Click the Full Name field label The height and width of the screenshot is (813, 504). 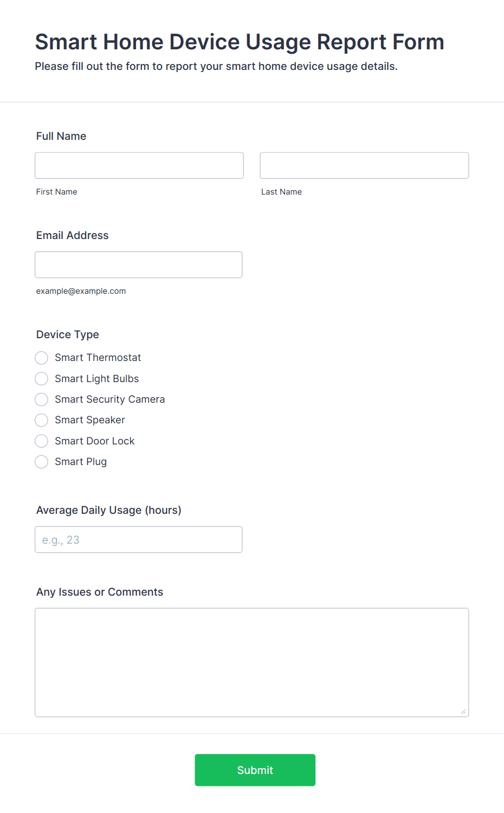click(x=61, y=136)
